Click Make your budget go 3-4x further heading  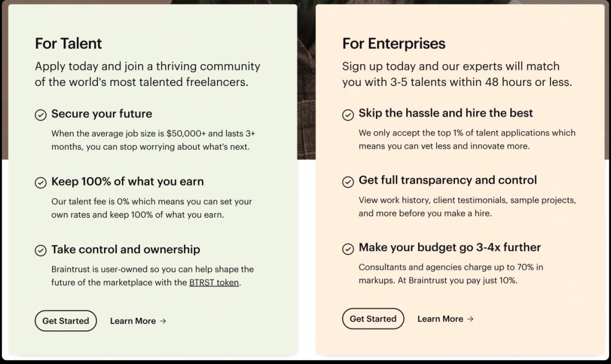pos(450,248)
